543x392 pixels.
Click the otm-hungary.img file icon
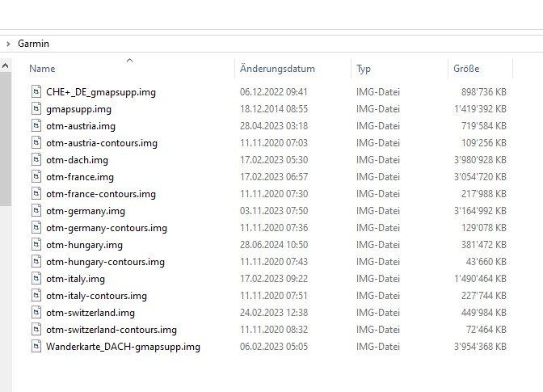[36, 244]
